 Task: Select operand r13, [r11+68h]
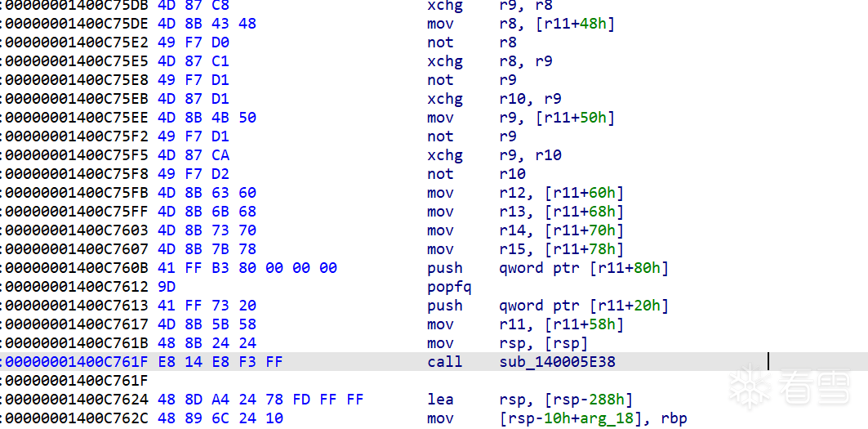pyautogui.click(x=561, y=212)
